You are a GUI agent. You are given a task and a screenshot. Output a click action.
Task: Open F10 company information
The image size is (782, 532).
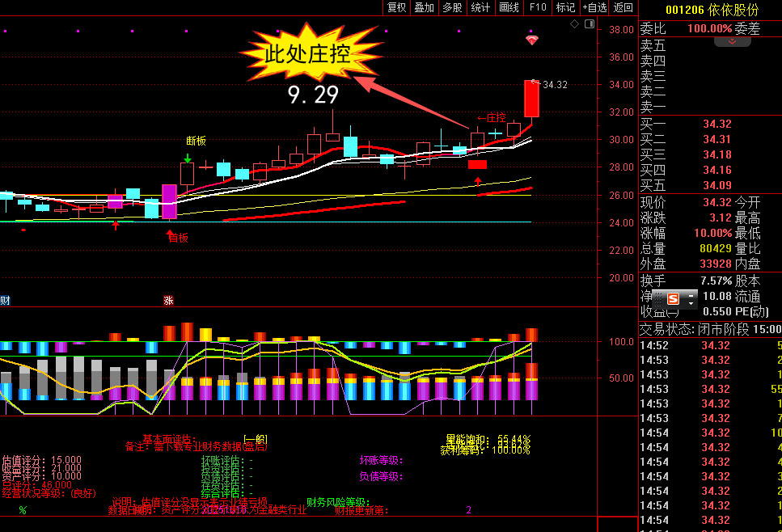(538, 7)
